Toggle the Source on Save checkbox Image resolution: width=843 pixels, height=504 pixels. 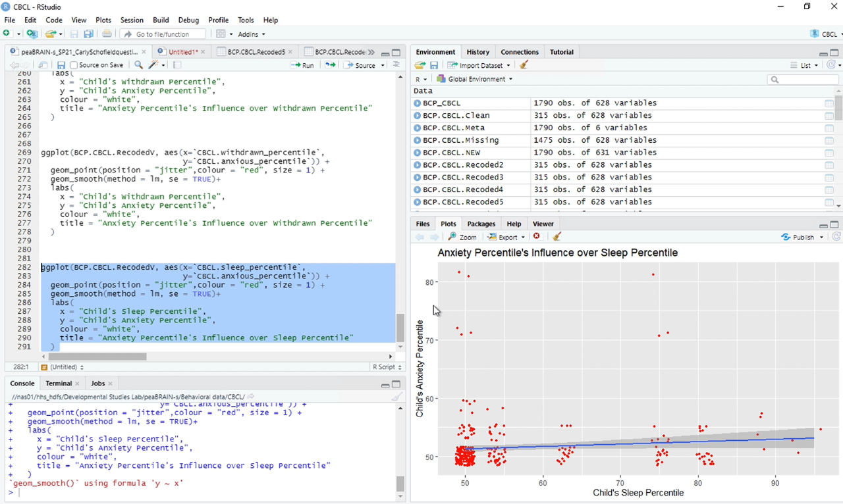coord(74,65)
